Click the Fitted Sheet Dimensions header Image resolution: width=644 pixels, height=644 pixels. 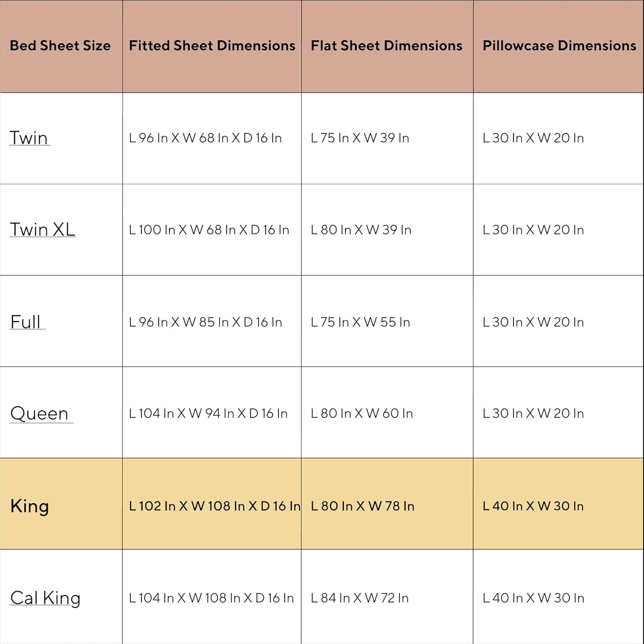[x=212, y=46]
